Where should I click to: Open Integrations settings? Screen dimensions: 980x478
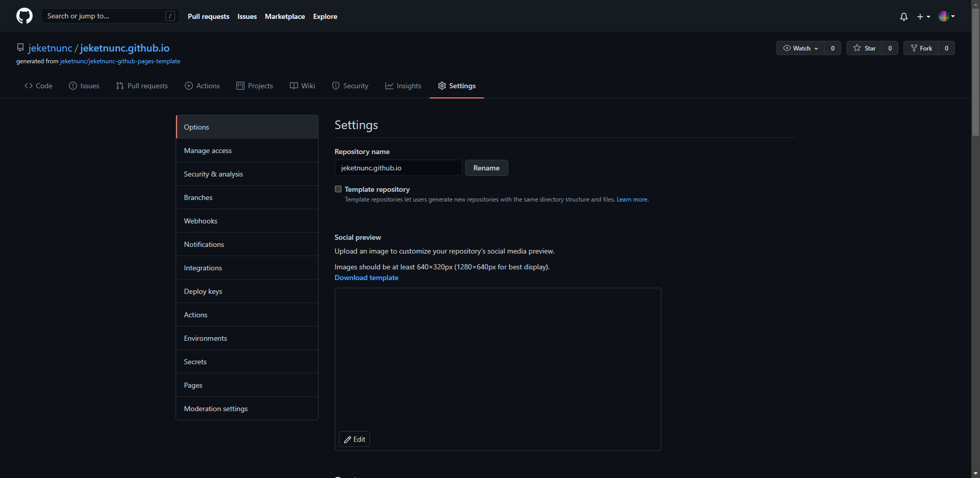247,268
